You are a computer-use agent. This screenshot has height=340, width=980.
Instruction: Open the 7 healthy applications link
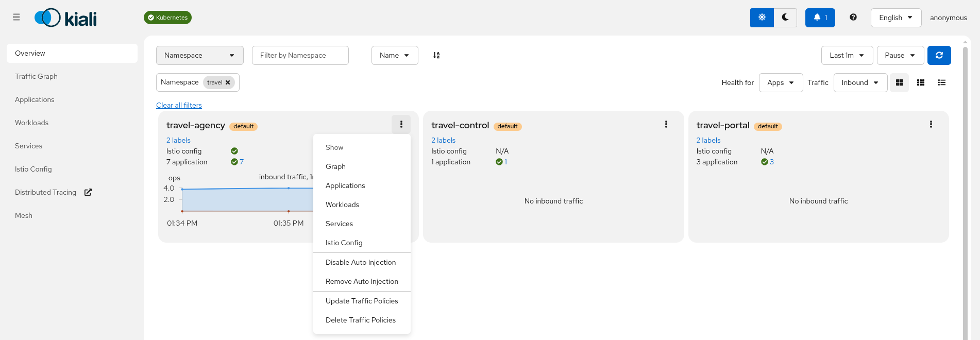coord(242,162)
